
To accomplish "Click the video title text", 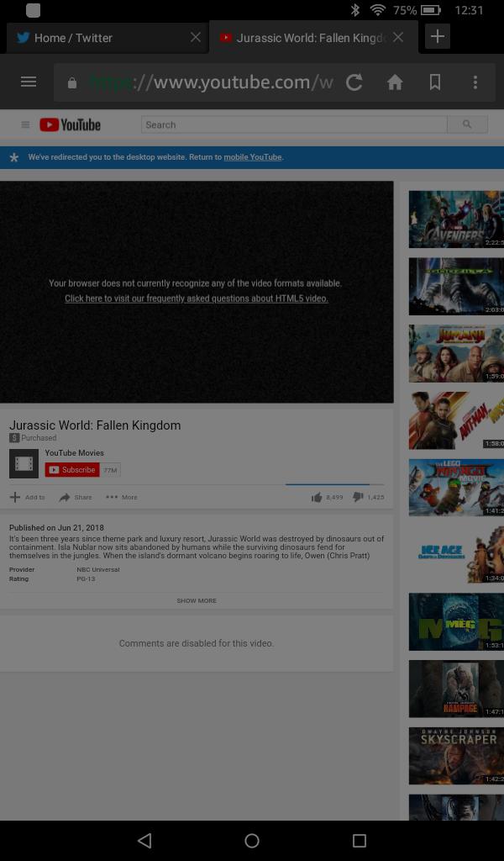I will point(95,425).
